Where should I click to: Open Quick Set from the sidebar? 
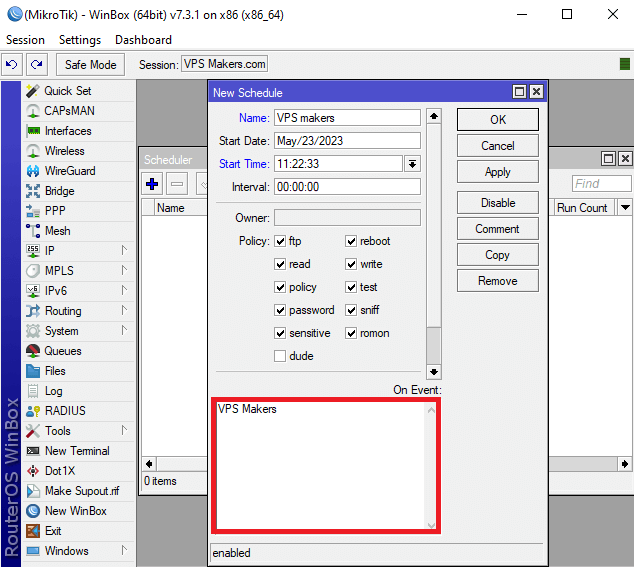pos(79,91)
